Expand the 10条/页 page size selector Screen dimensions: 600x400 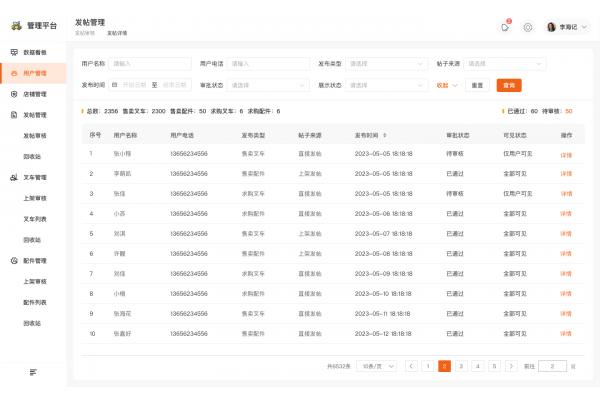377,367
